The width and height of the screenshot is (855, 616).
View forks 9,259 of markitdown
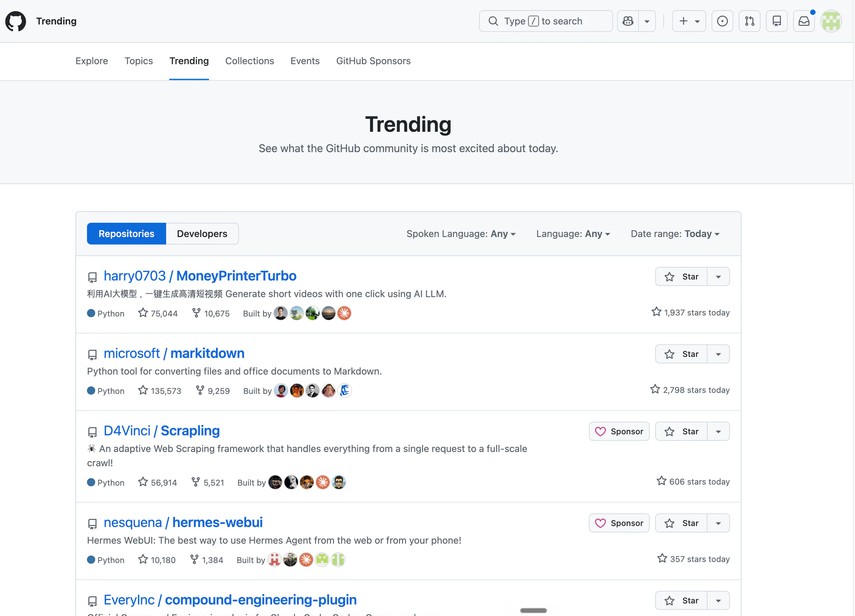[x=213, y=391]
